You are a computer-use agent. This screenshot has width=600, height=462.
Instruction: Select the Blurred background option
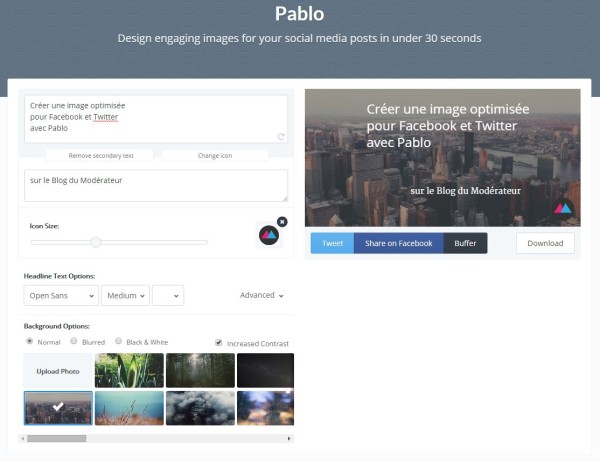(x=74, y=341)
